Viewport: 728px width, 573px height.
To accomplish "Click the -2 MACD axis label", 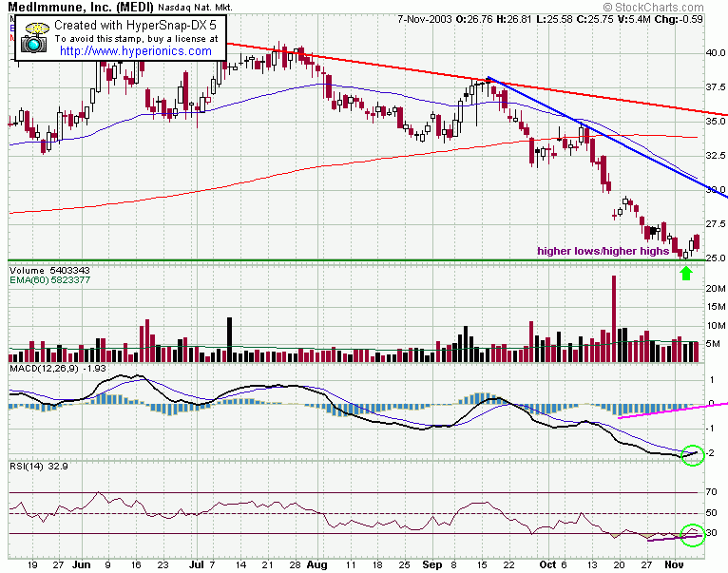I will 710,452.
